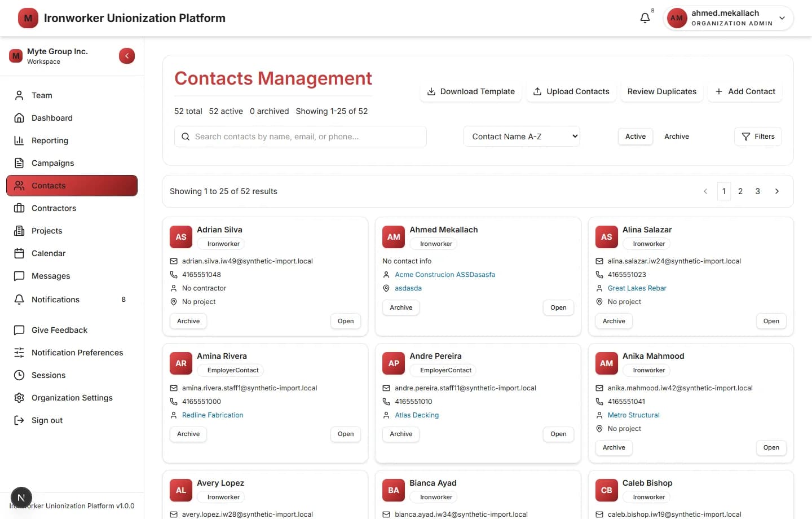Open the Ahmed Mekallach contact card
Viewport: 812px width, 519px height.
click(558, 307)
